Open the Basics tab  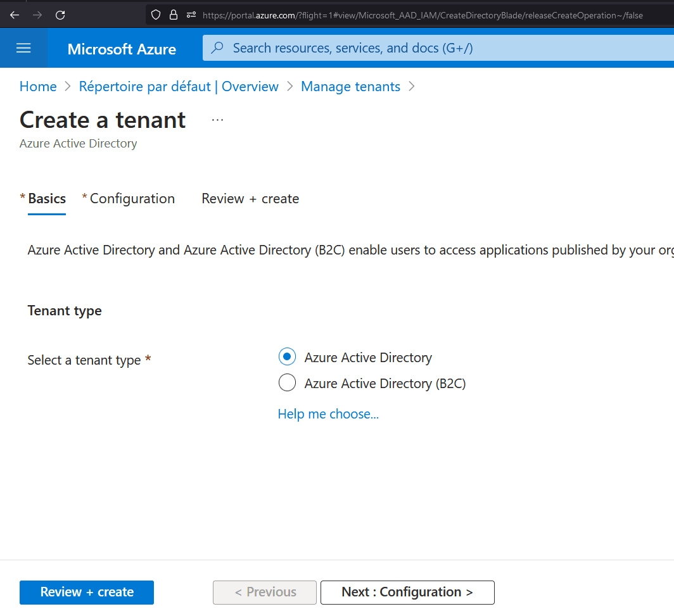pyautogui.click(x=47, y=199)
